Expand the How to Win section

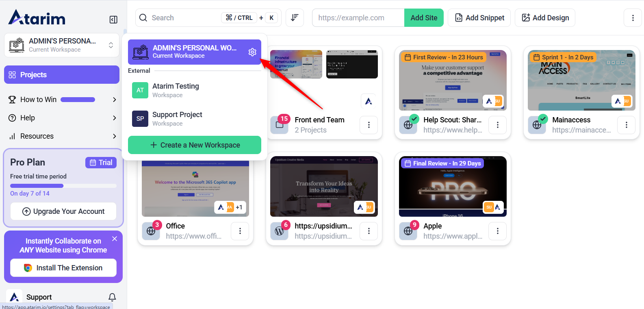[x=114, y=100]
